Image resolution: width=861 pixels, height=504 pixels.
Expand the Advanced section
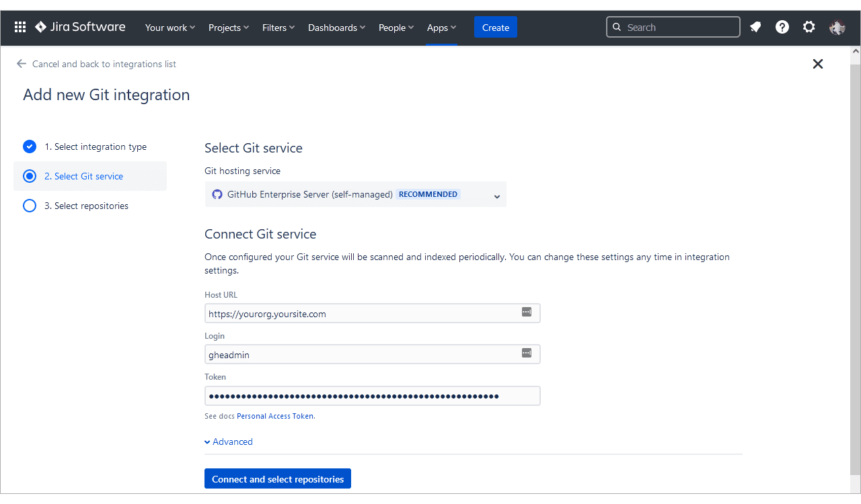pyautogui.click(x=229, y=442)
